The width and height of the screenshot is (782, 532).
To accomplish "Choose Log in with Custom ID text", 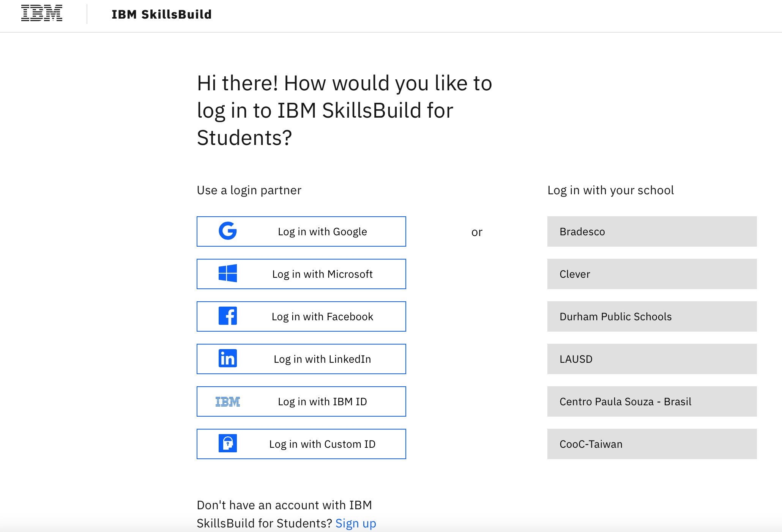I will pos(322,444).
